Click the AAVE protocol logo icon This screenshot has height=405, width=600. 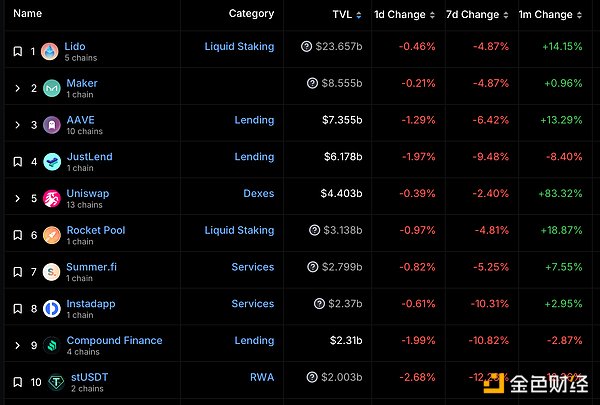(x=52, y=125)
